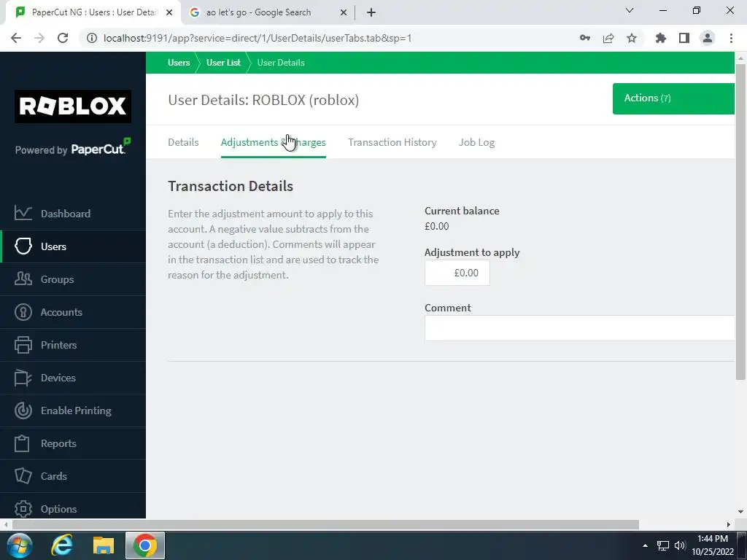
Task: Click scroll down arrow on vertical scrollbar
Action: [740, 512]
